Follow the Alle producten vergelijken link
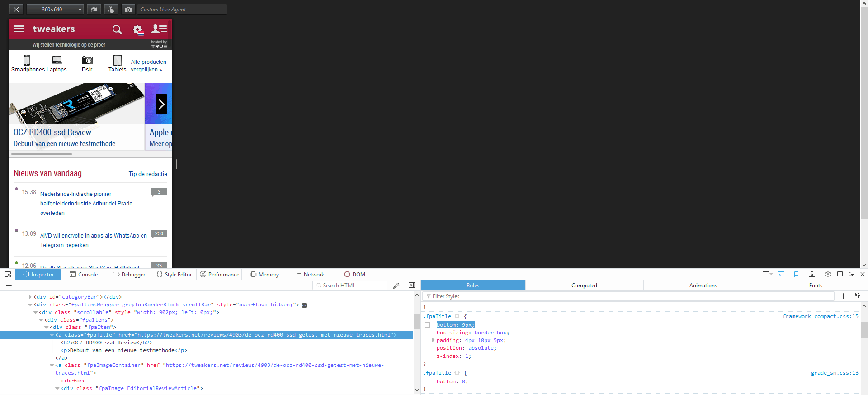 coord(149,66)
